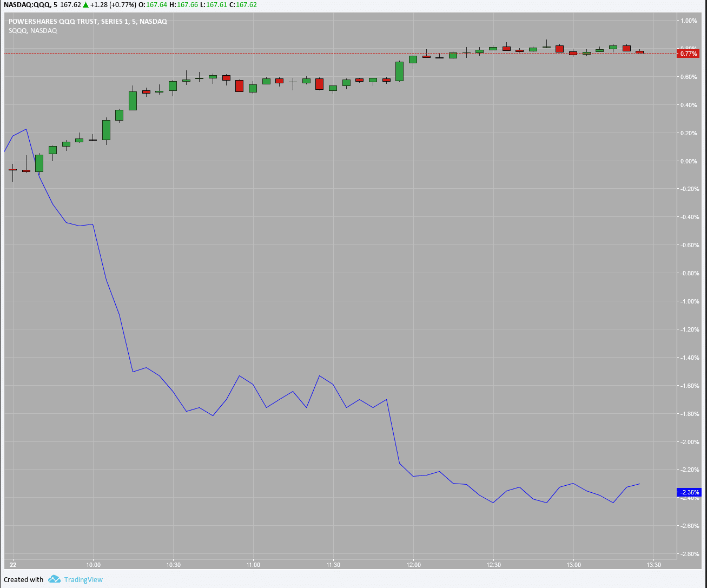Screen dimensions: 707x588
Task: Click the 10:30 time axis label
Action: [x=173, y=565]
